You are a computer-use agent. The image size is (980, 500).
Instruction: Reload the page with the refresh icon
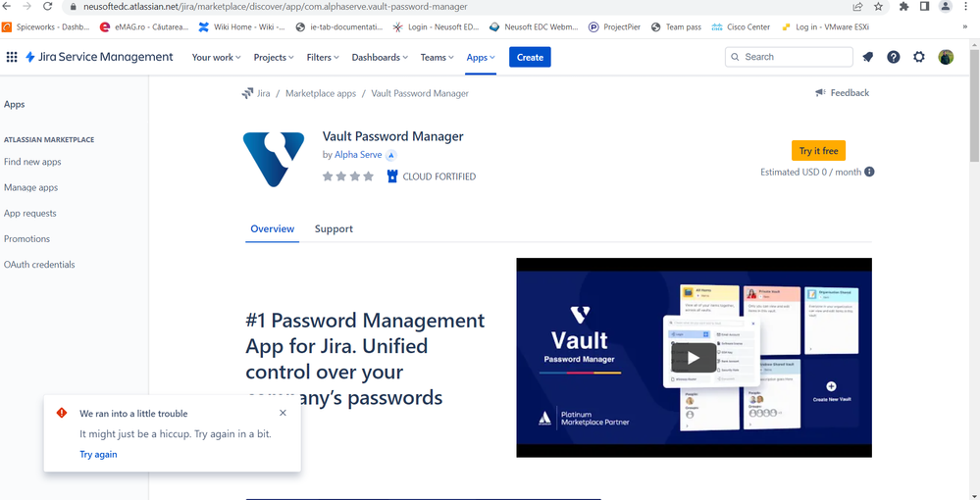point(47,6)
